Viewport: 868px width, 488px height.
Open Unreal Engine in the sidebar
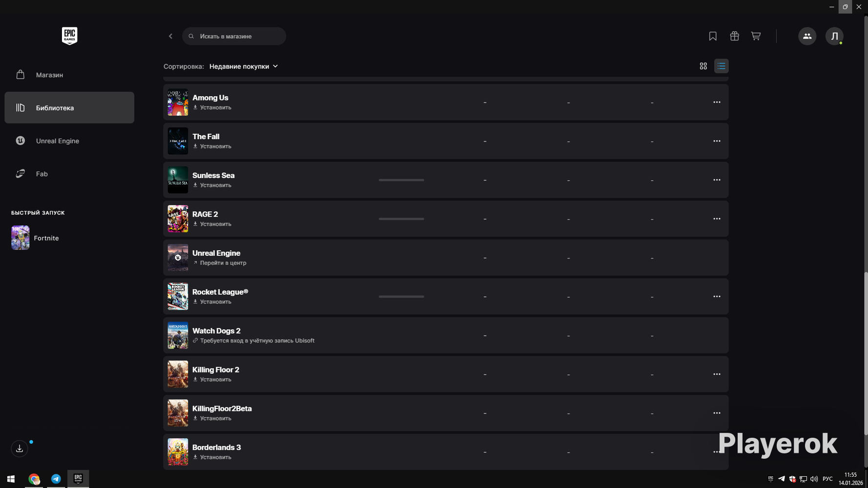(x=69, y=141)
